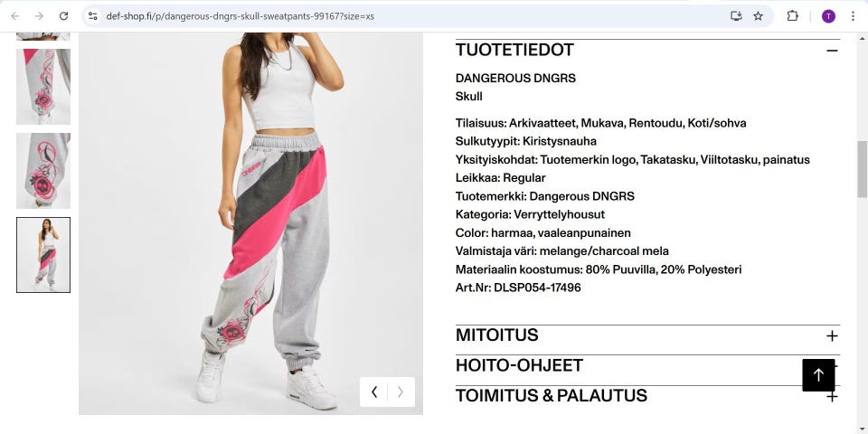Collapse the TUOTETIEDOT section
This screenshot has height=434, width=868.
pos(832,51)
